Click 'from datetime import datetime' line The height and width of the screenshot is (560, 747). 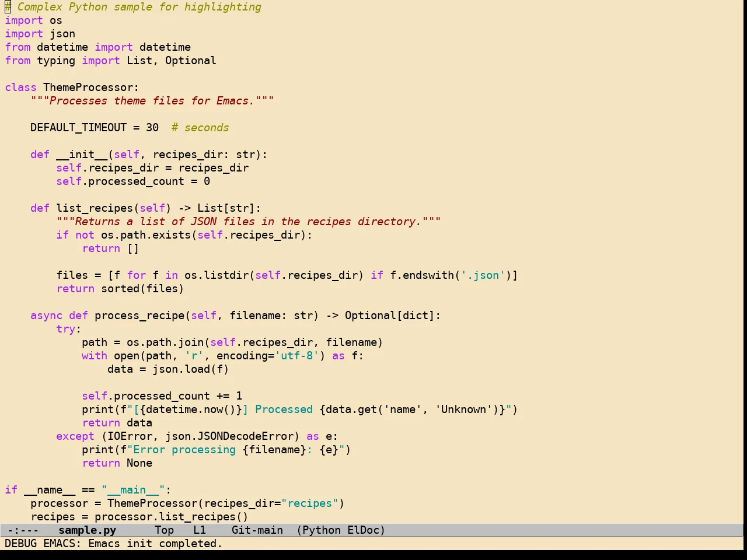pyautogui.click(x=98, y=47)
